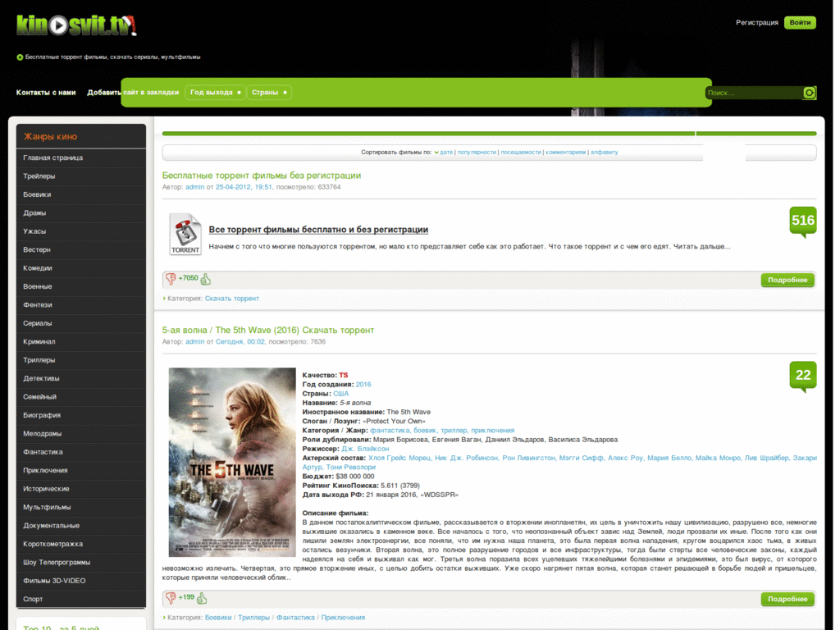The image size is (840, 630).
Task: Open the 25-04-2012, 19:51 date link
Action: (x=243, y=187)
